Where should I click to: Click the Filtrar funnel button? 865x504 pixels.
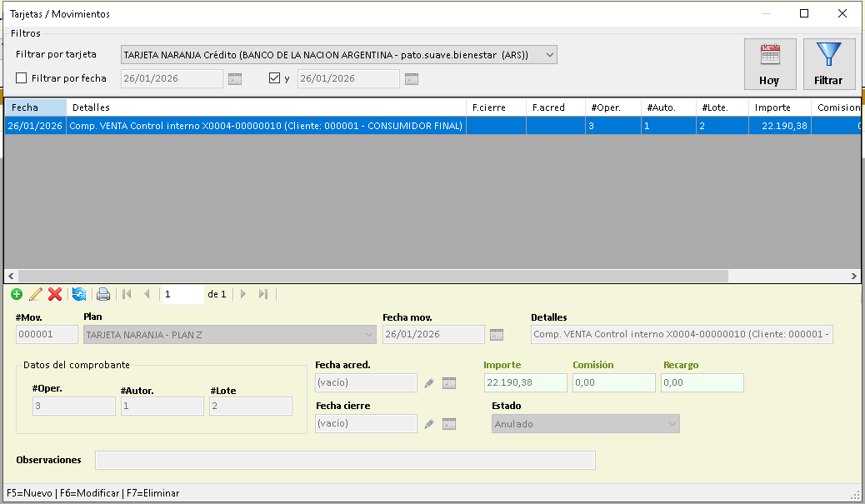click(828, 64)
